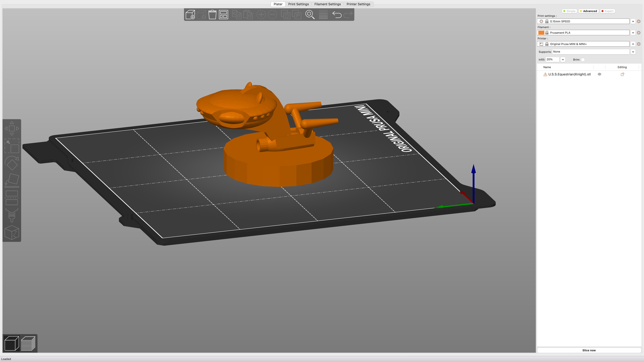Edit printer preset via gear icon
Image resolution: width=644 pixels, height=362 pixels.
(x=639, y=44)
